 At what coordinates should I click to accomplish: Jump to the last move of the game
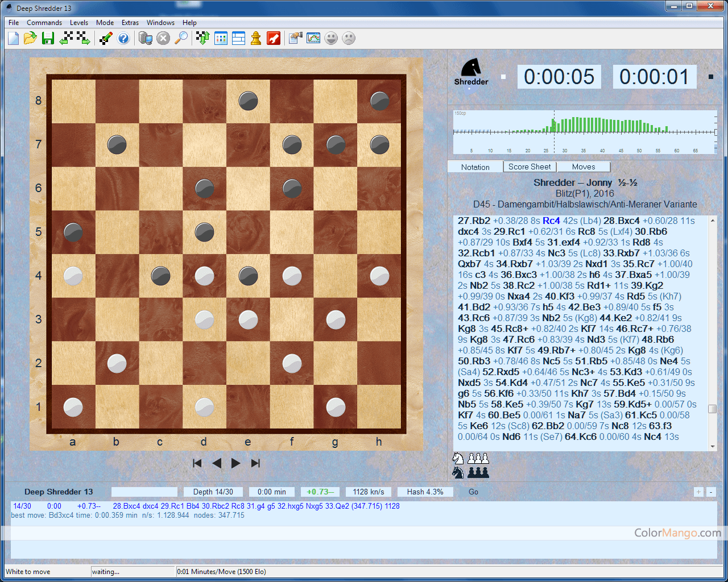point(255,463)
